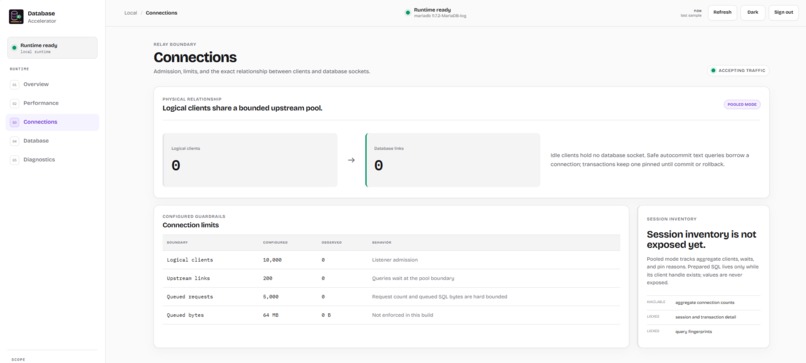
Task: Click the green status dot in top bar
Action: 408,12
